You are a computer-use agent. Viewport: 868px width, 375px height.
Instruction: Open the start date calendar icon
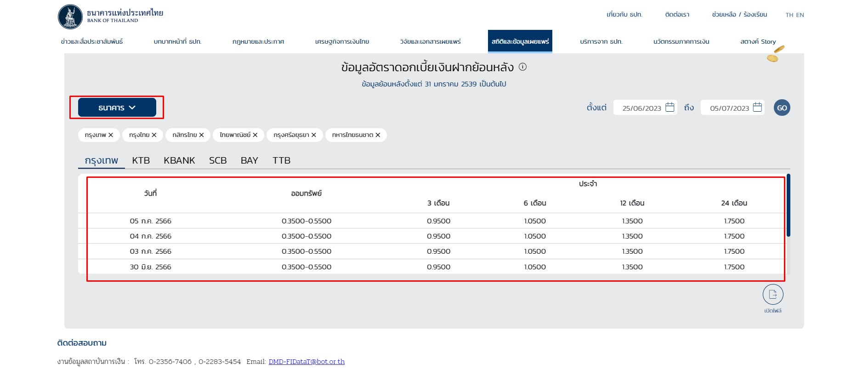670,107
